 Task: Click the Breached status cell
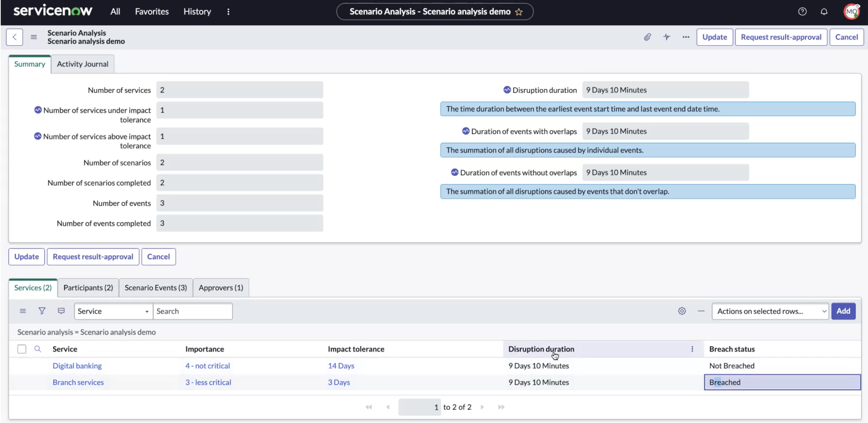coord(782,382)
